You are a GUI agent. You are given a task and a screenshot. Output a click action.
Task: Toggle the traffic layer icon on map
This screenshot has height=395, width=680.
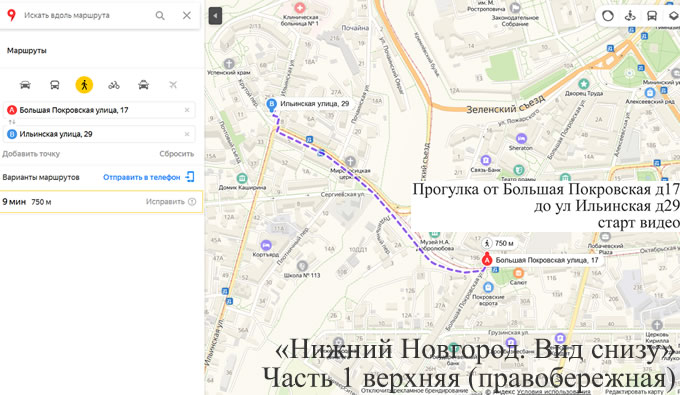point(608,16)
